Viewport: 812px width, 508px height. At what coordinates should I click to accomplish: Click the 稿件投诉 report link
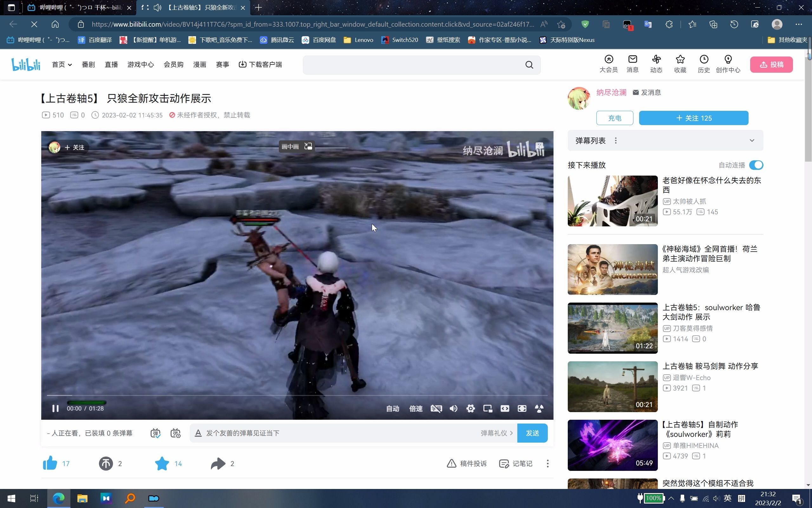click(x=467, y=463)
